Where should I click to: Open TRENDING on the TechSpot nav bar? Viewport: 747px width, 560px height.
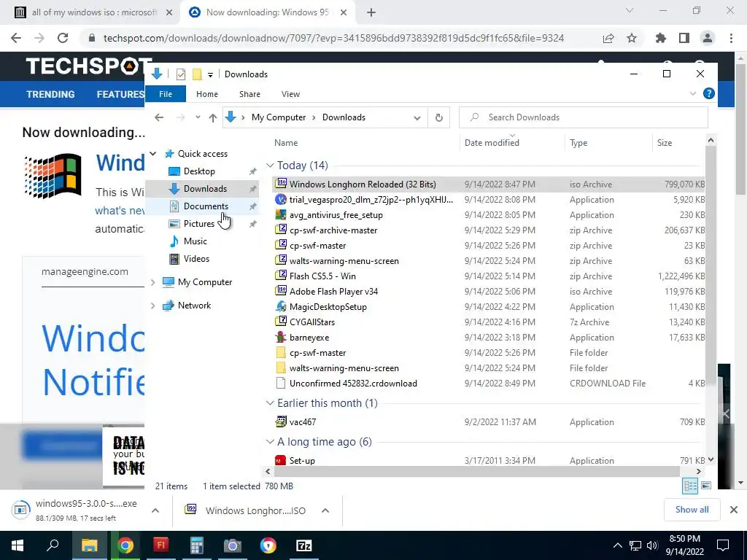click(50, 94)
